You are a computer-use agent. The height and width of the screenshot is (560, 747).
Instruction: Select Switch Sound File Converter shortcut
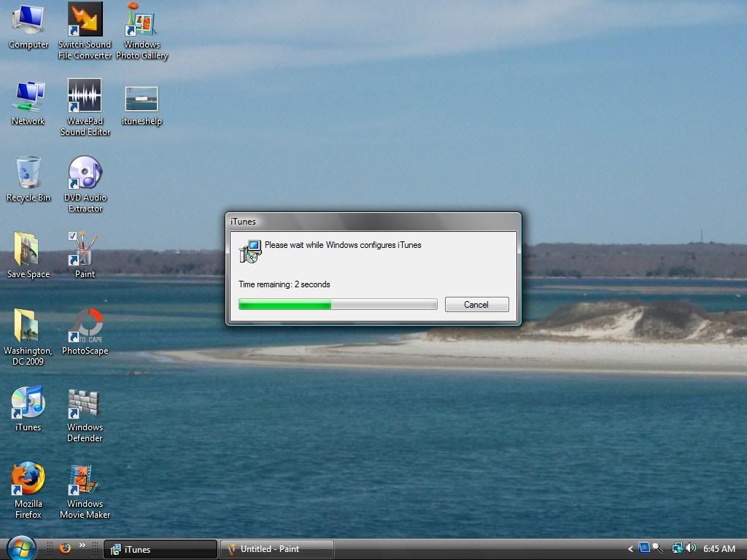coord(85,29)
